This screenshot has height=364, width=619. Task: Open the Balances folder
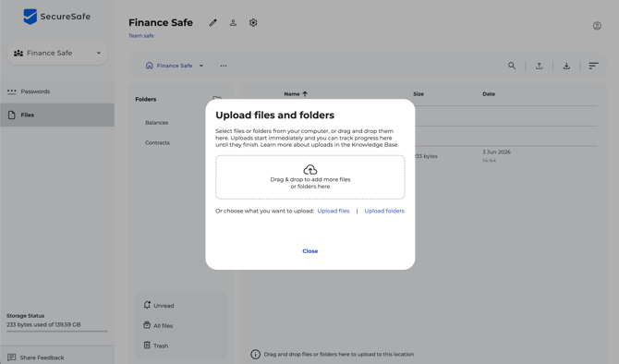tap(157, 123)
